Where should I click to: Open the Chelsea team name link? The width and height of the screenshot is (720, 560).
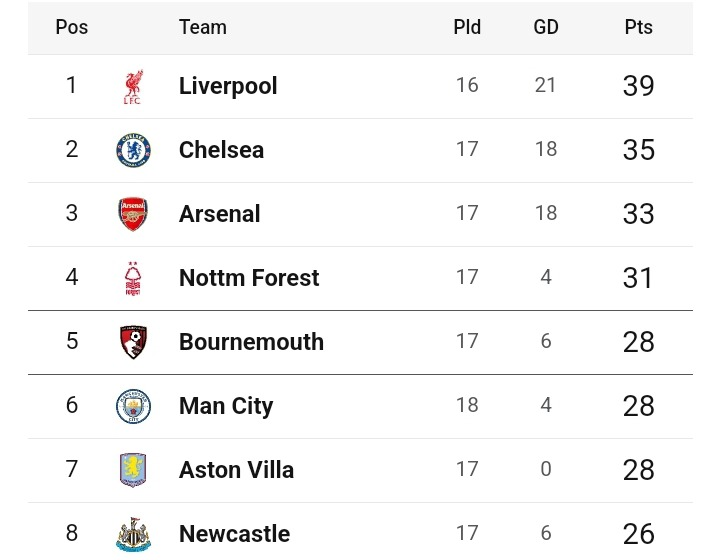(221, 150)
